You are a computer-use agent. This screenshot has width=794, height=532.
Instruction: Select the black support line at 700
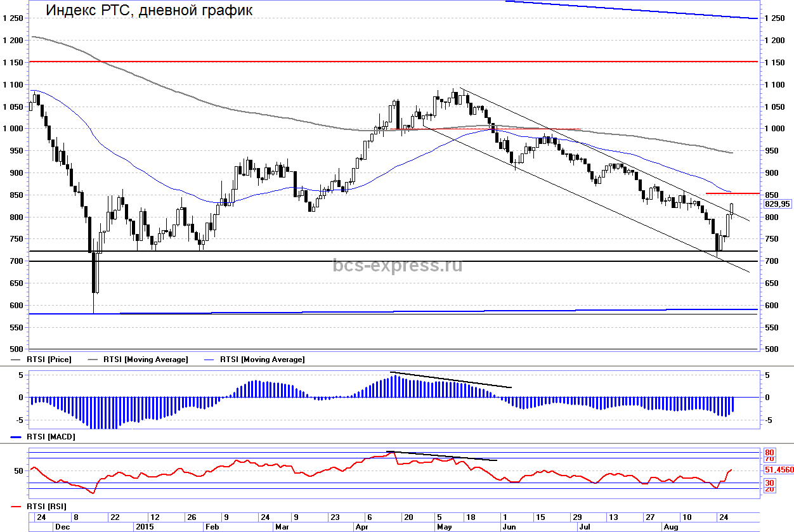tap(381, 261)
